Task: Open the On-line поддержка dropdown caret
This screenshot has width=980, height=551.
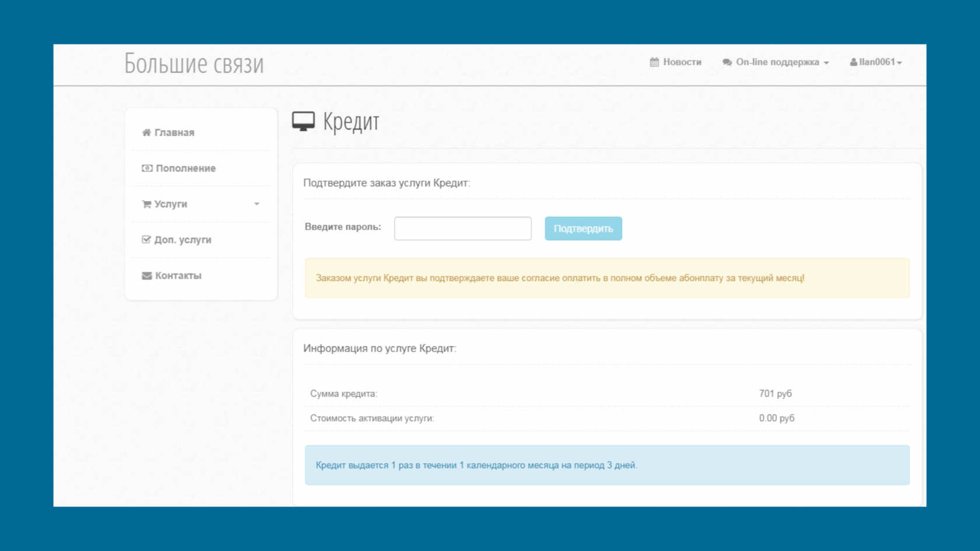Action: tap(826, 63)
